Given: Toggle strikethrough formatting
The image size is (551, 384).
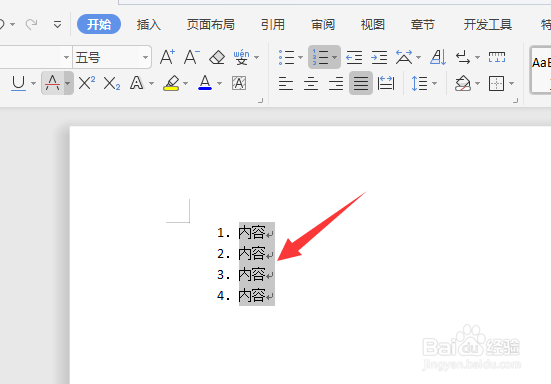Looking at the screenshot, I should pos(52,83).
